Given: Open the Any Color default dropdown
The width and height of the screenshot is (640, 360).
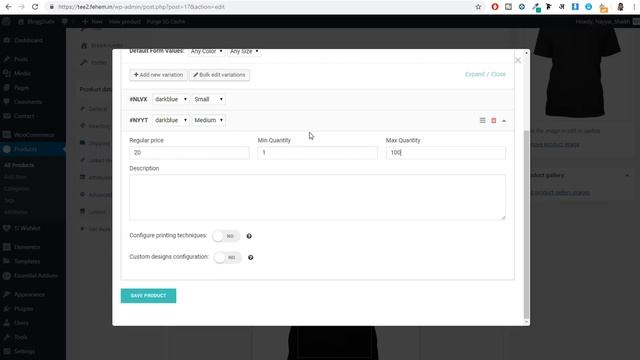Looking at the screenshot, I should 207,51.
